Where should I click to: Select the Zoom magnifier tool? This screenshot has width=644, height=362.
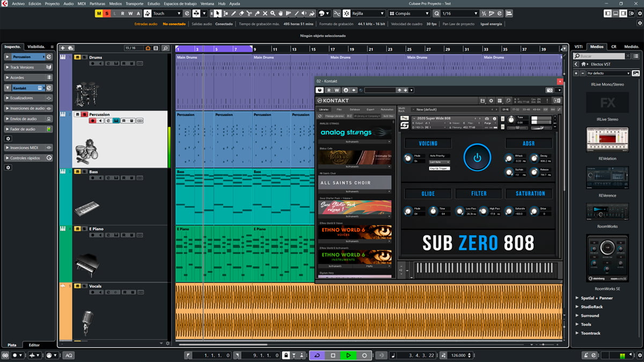pyautogui.click(x=273, y=13)
